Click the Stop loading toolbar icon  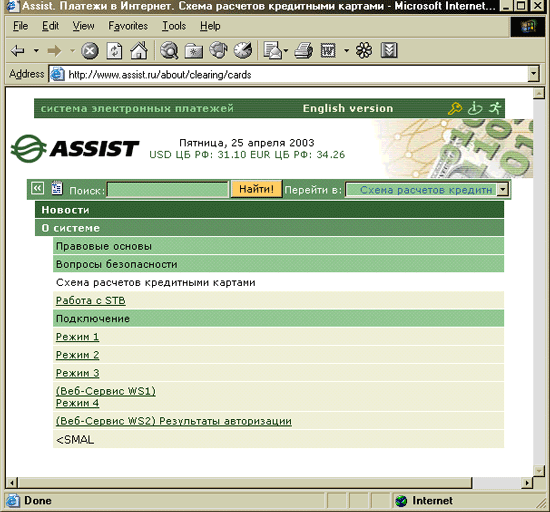click(90, 51)
